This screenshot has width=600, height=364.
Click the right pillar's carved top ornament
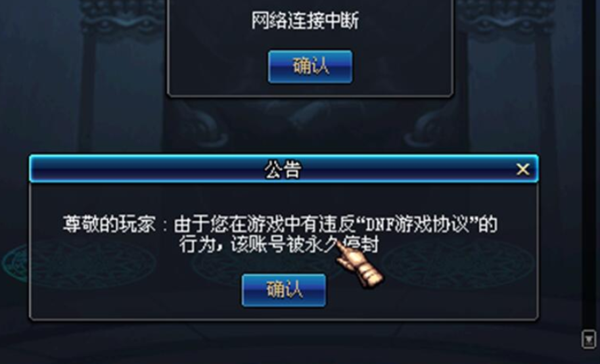pos(506,16)
